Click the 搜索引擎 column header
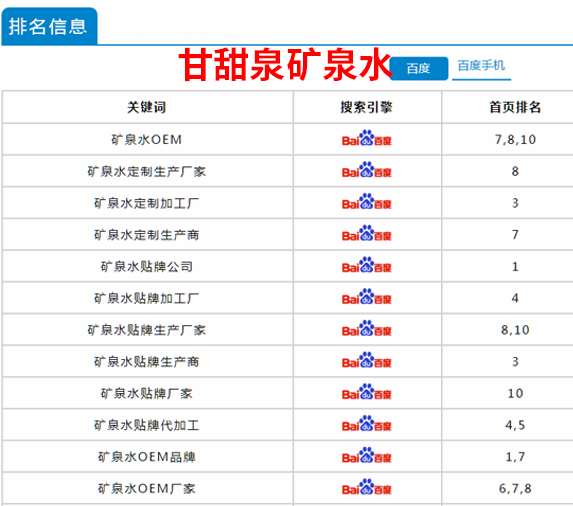This screenshot has height=506, width=573. [367, 107]
